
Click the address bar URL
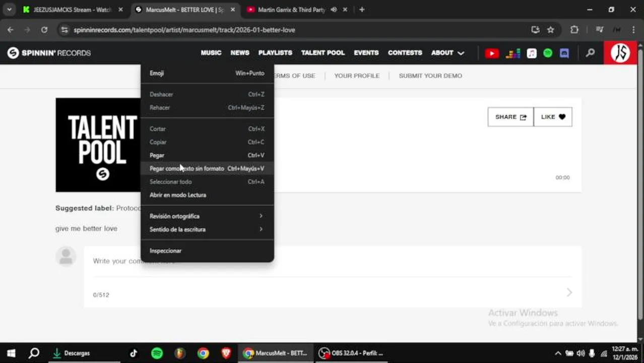pyautogui.click(x=184, y=30)
